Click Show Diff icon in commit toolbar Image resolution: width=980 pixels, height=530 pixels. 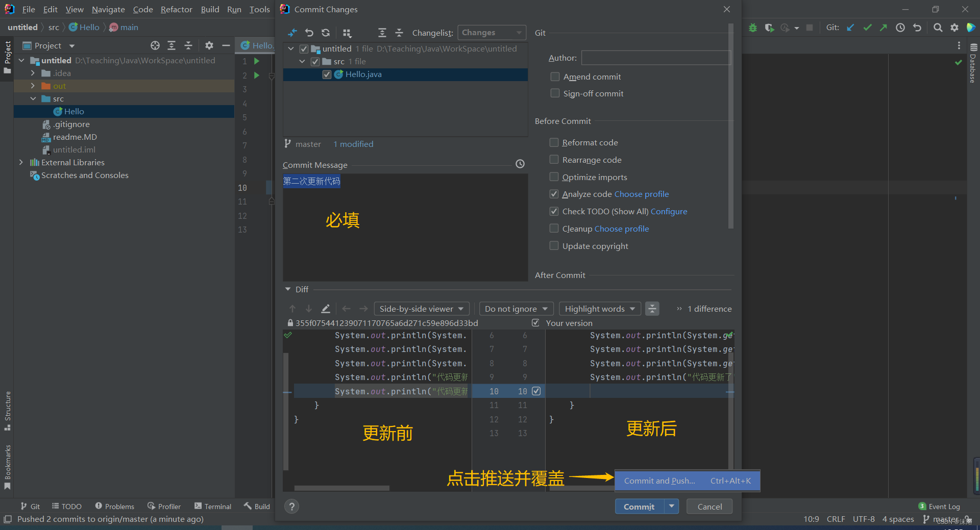point(292,33)
